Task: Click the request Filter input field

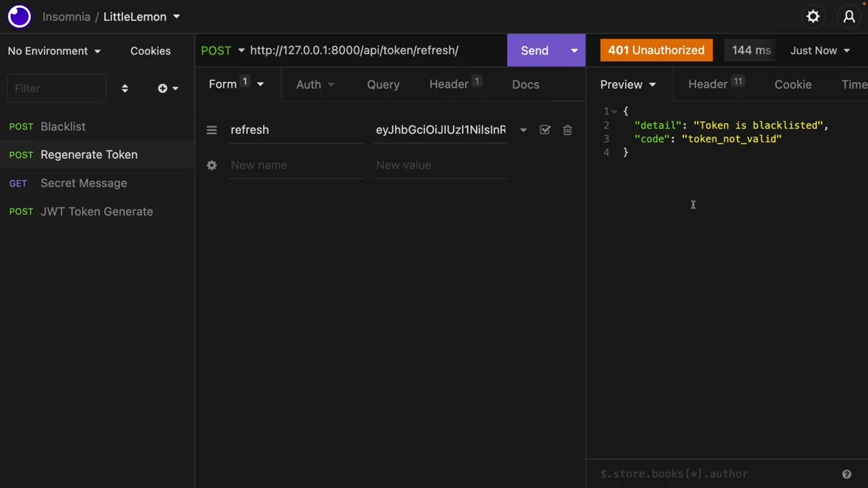Action: pos(56,88)
